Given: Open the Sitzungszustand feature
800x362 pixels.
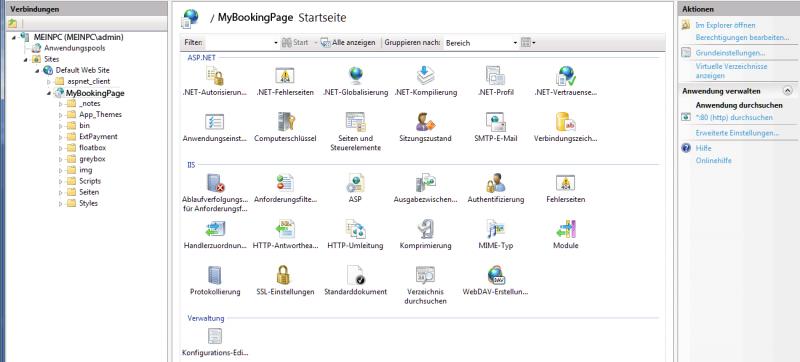Looking at the screenshot, I should point(426,127).
